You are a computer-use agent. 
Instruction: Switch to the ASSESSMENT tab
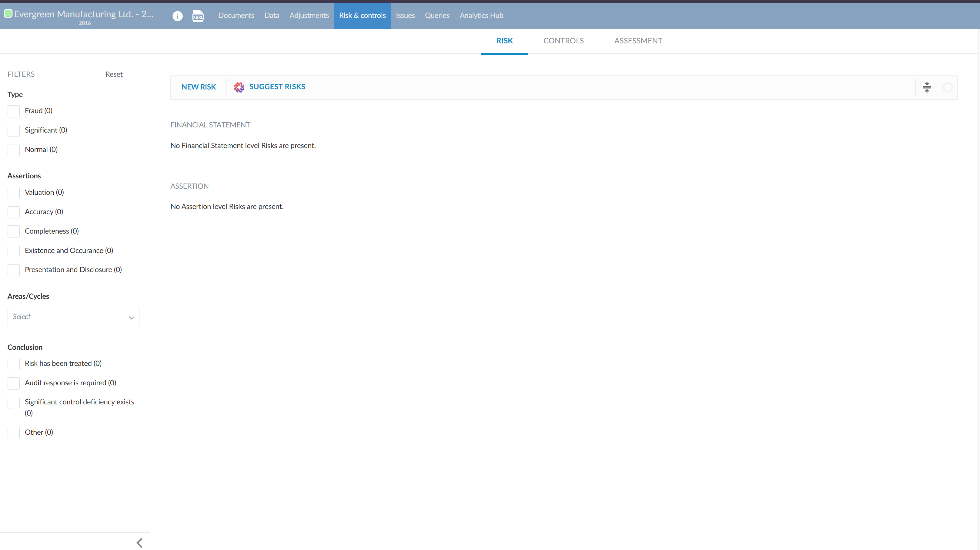(638, 41)
